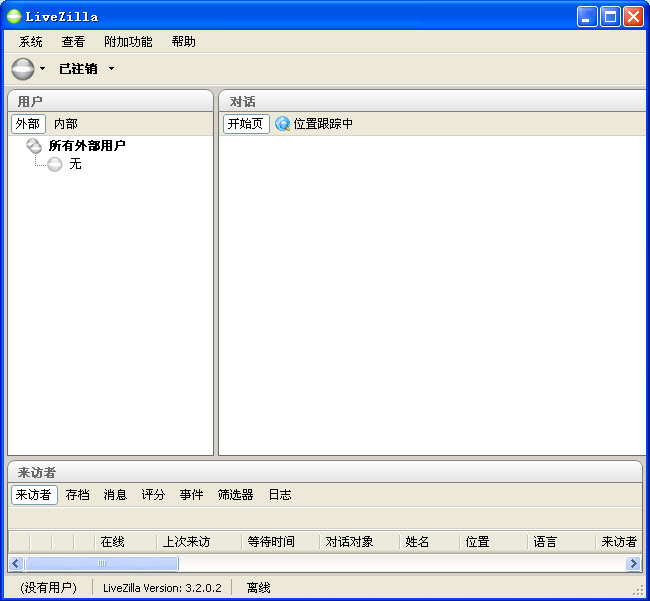Switch to the 外部 users tab

[x=28, y=124]
